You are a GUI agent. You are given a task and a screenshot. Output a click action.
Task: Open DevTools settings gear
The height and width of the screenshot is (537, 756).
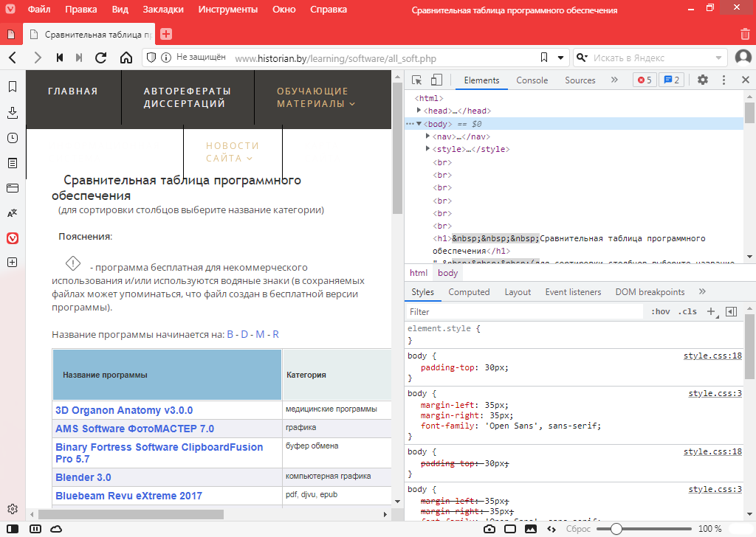click(702, 80)
